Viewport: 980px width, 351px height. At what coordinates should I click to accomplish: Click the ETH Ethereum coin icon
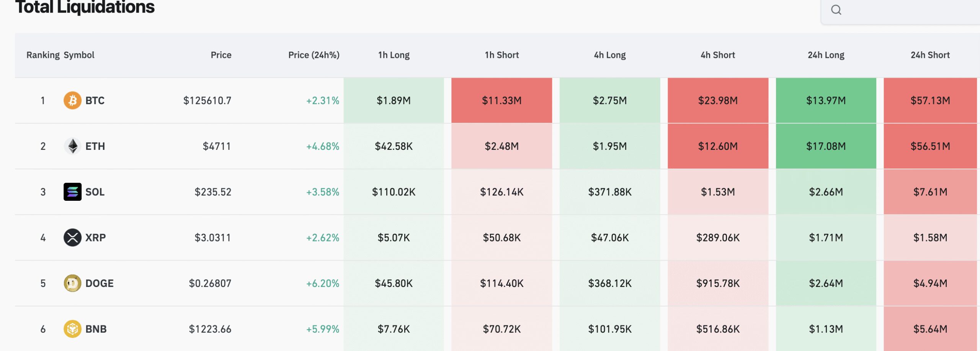[73, 146]
